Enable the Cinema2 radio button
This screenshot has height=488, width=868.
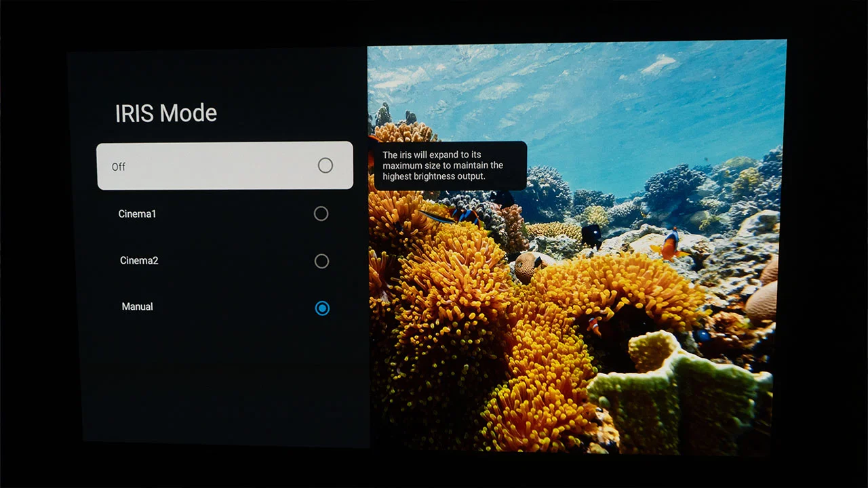click(321, 262)
